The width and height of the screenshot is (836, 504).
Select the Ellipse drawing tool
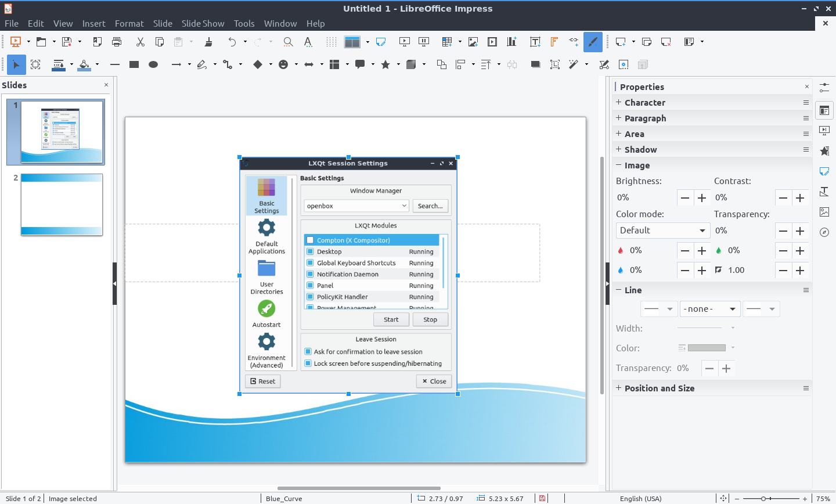click(x=153, y=64)
